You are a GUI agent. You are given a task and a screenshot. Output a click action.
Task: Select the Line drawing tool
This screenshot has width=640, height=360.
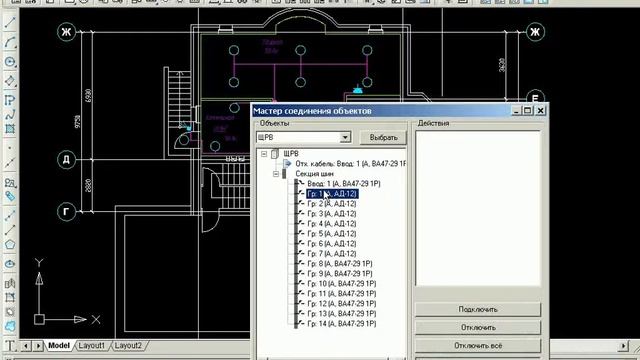click(x=10, y=22)
